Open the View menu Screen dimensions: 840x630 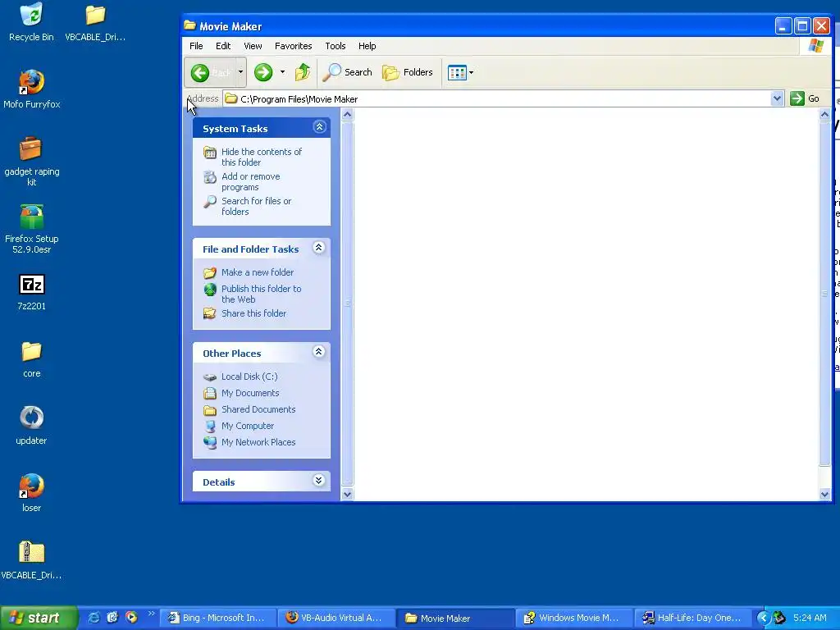coord(253,46)
